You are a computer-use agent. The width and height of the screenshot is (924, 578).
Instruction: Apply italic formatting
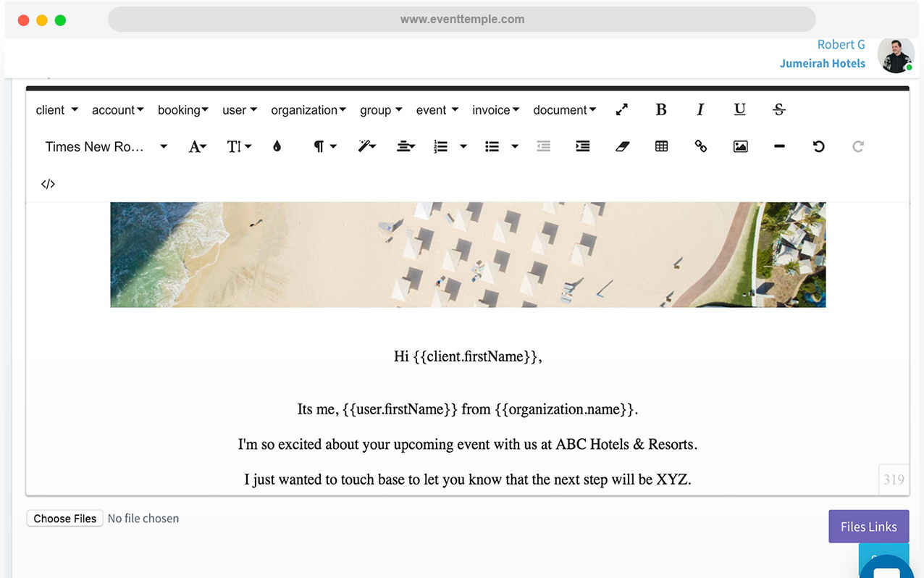click(700, 110)
